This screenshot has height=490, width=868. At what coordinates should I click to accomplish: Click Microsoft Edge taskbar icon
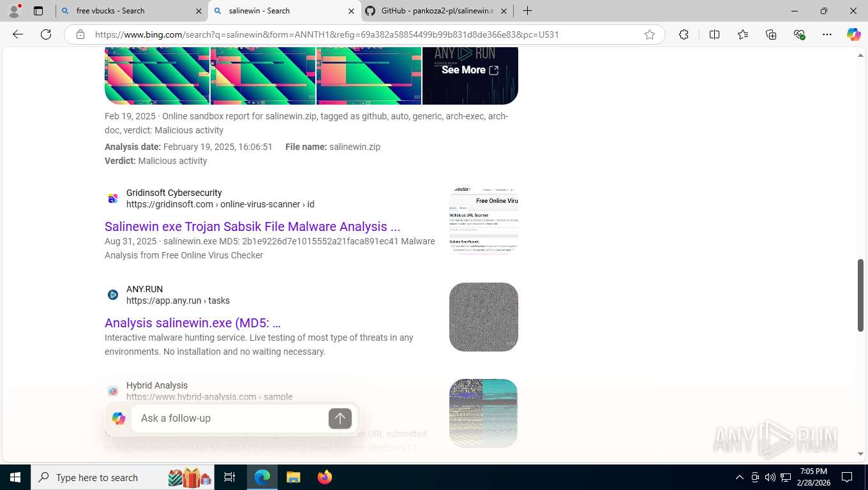[262, 477]
